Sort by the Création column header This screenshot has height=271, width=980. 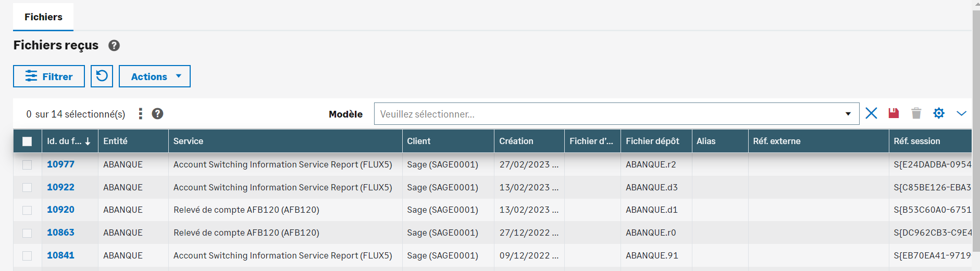[x=516, y=141]
